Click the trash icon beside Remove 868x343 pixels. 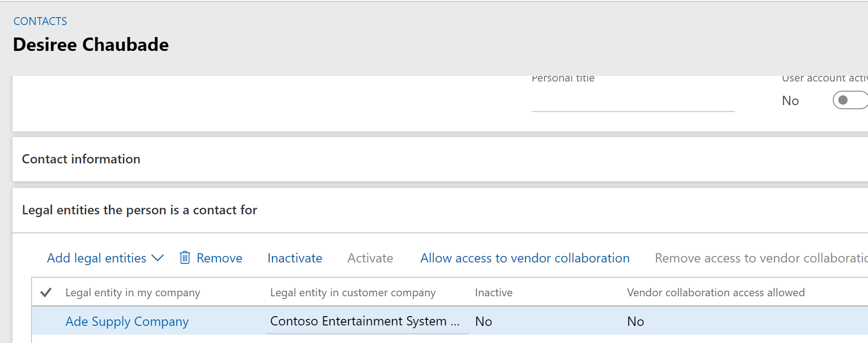pos(184,257)
